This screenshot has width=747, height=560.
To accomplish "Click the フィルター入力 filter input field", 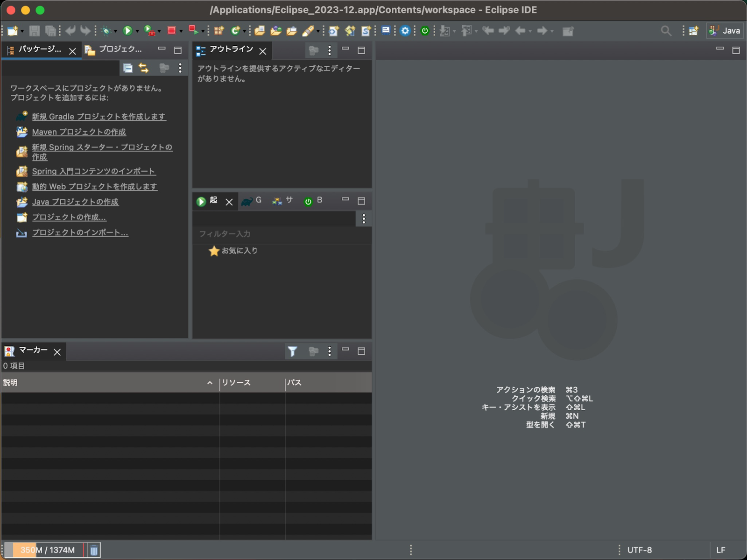I will point(282,234).
